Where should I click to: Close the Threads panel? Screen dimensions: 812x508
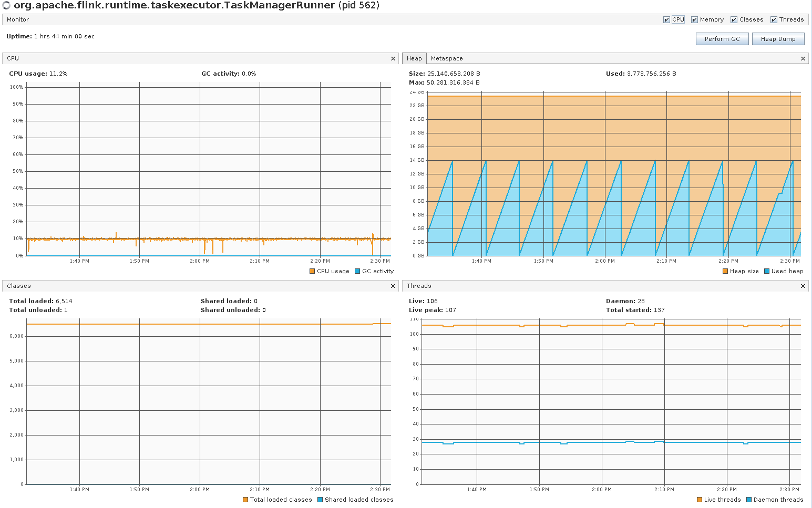pos(803,286)
